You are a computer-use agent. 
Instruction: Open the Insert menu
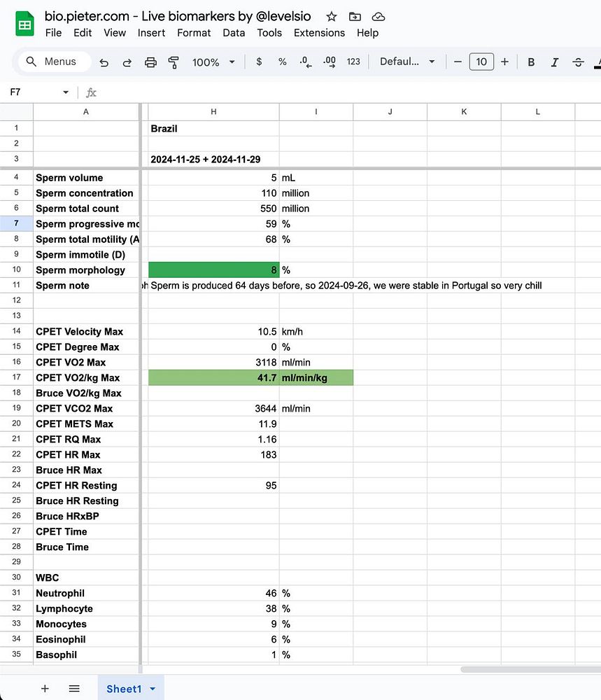point(151,33)
